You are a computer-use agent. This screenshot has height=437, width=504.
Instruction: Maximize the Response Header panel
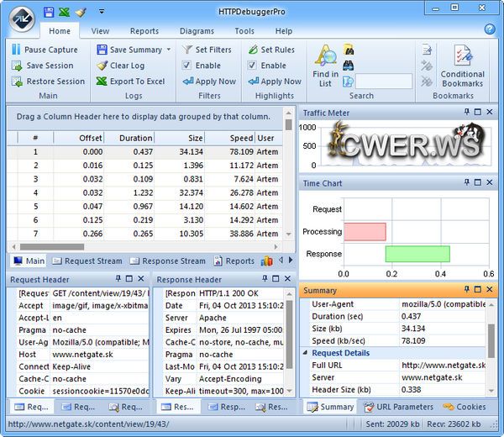[276, 278]
